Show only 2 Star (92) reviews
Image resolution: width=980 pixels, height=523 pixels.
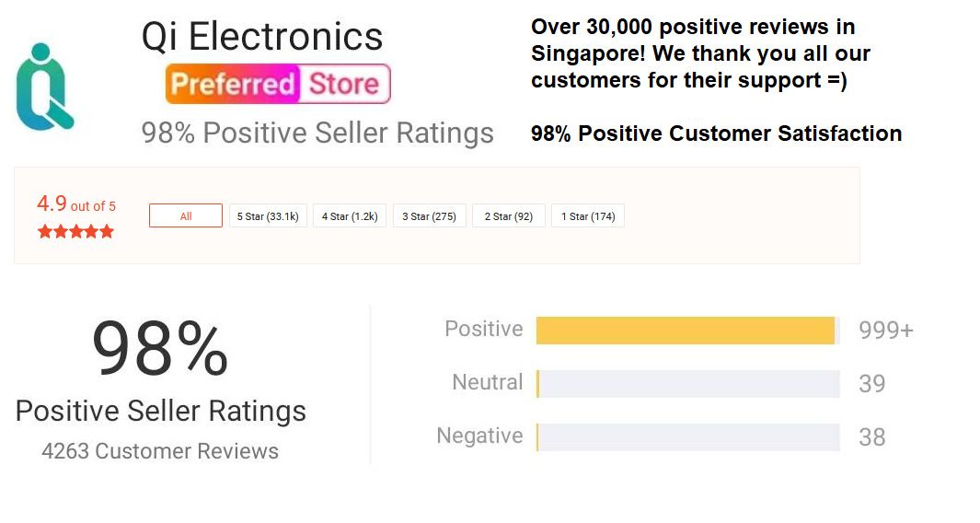(x=509, y=216)
